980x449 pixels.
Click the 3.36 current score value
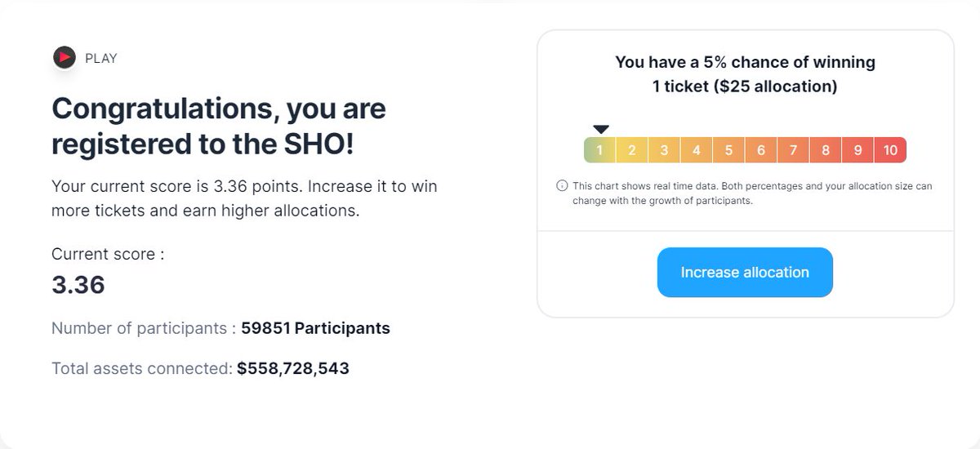pos(78,285)
